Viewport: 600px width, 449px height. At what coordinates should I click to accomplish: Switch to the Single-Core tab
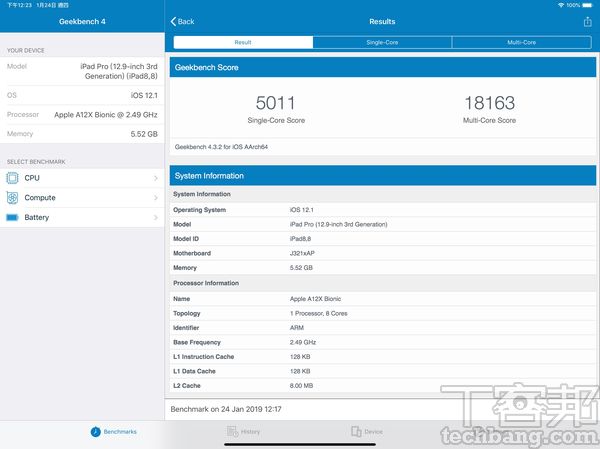pyautogui.click(x=382, y=42)
